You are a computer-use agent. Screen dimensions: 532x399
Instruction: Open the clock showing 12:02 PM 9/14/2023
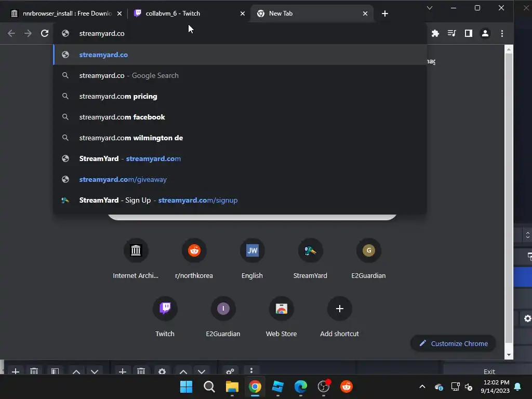[495, 387]
